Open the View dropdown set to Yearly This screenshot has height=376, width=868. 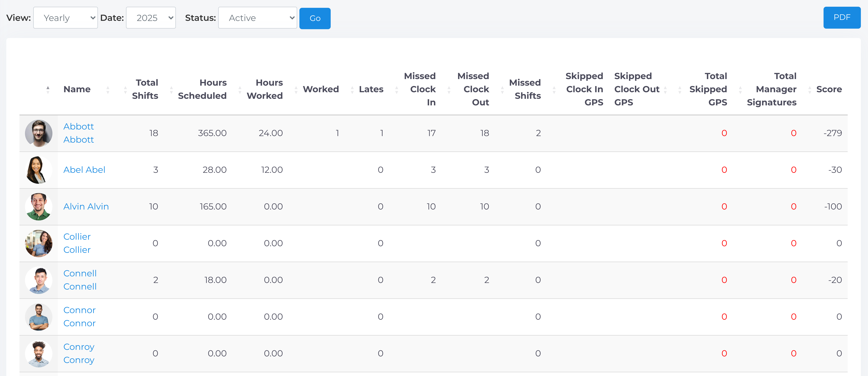pos(65,18)
